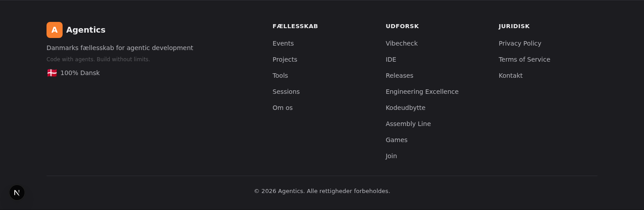Read the Terms of Service link
The height and width of the screenshot is (210, 644).
pos(524,59)
